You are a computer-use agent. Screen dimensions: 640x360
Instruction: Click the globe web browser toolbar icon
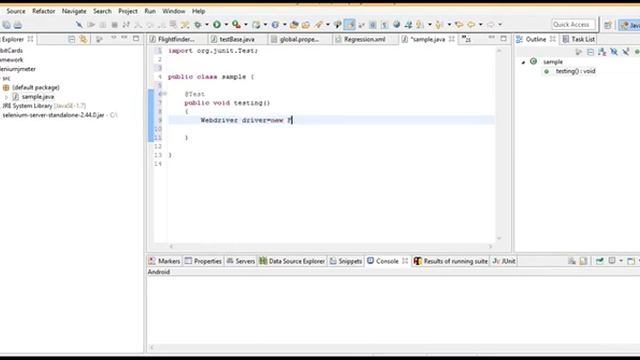pyautogui.click(x=396, y=24)
